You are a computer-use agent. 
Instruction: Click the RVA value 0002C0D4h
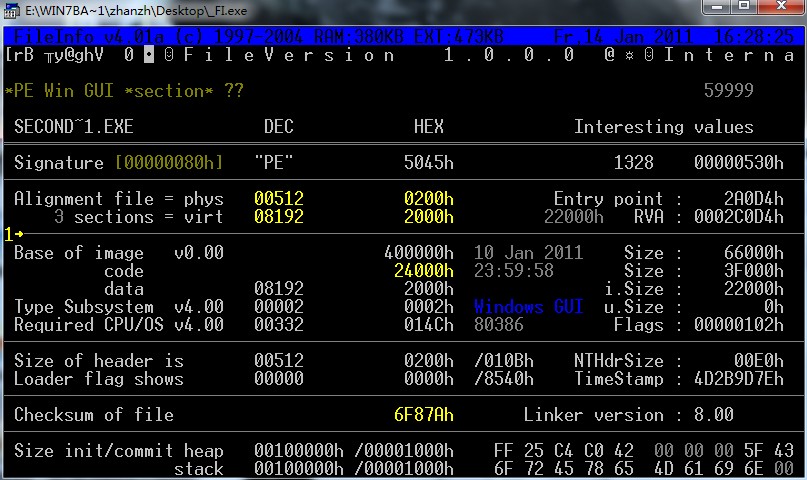[739, 217]
